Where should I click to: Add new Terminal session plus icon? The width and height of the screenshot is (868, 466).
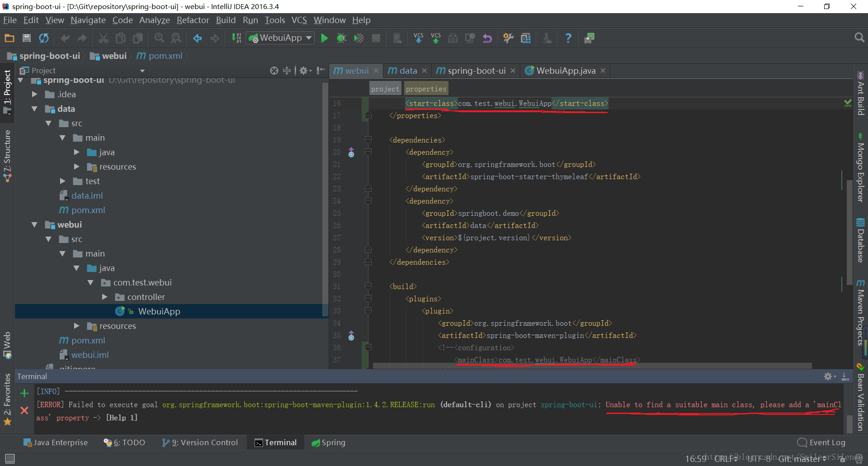pyautogui.click(x=24, y=393)
